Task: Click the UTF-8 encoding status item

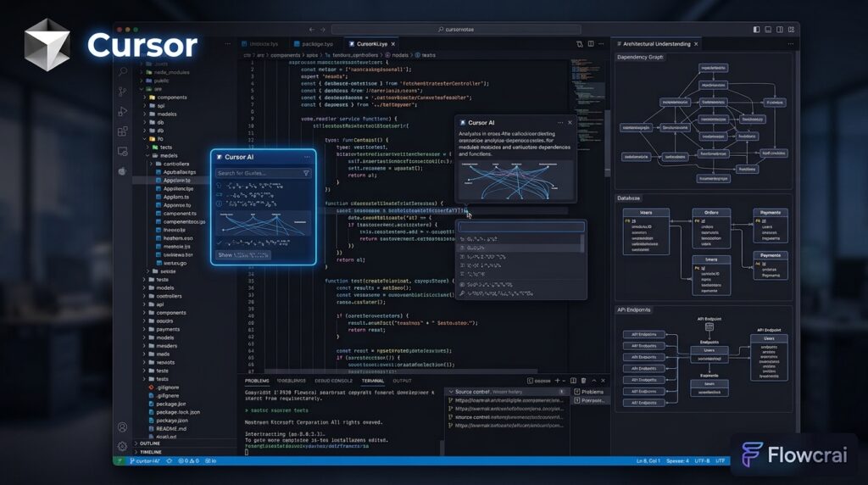Action: (x=702, y=460)
